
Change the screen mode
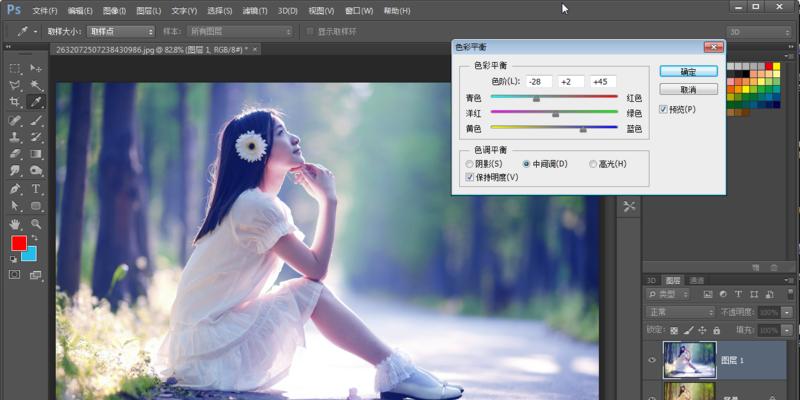pos(36,275)
